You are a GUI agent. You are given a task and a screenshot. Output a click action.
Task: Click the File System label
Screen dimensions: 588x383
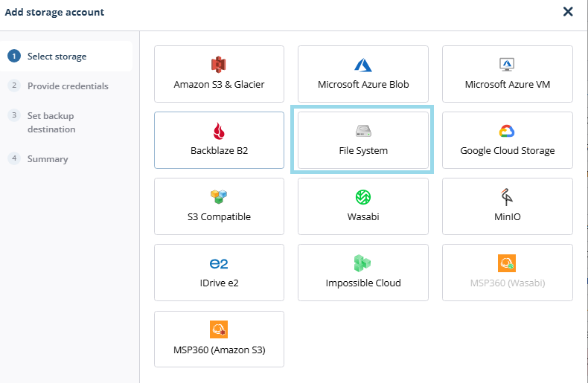363,151
